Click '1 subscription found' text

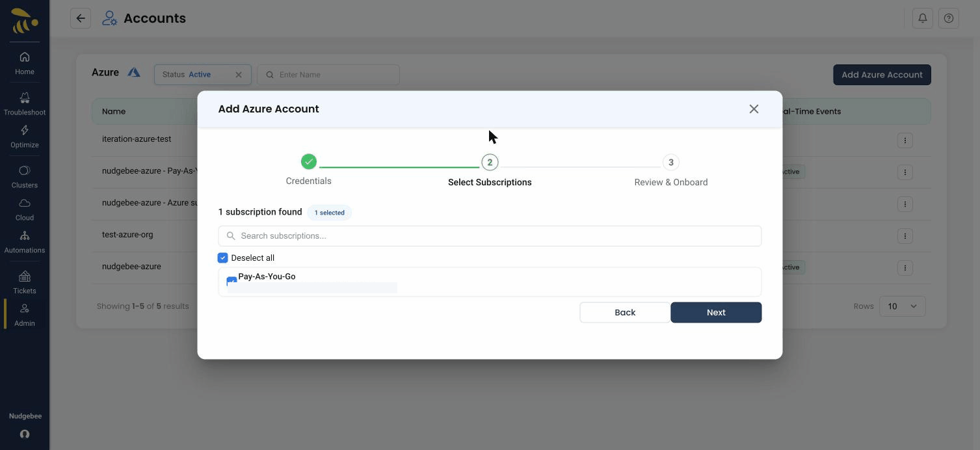tap(260, 212)
